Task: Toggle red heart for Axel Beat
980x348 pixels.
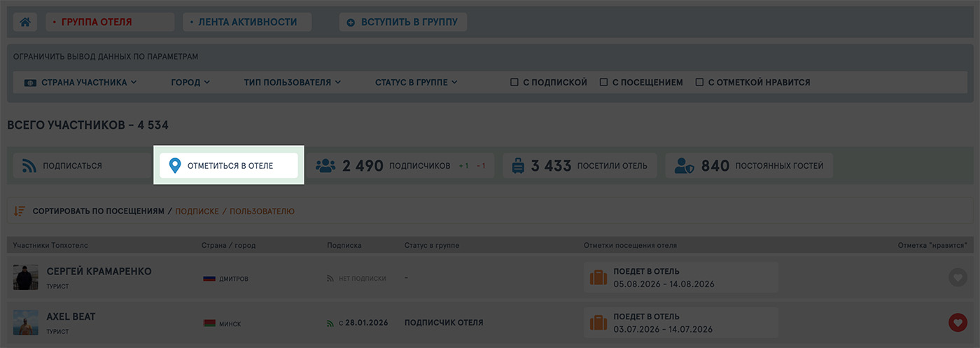Action: (958, 322)
